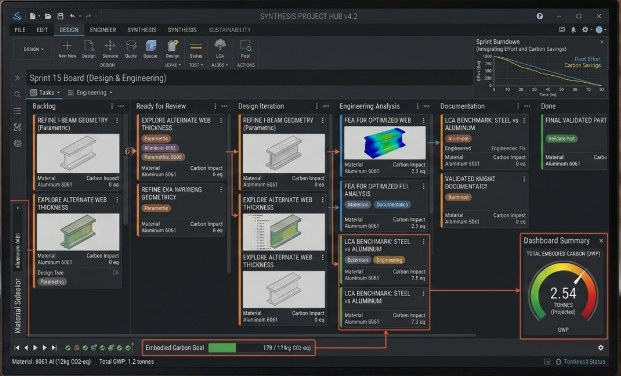Click the globe icon in sidebar

pos(17,143)
